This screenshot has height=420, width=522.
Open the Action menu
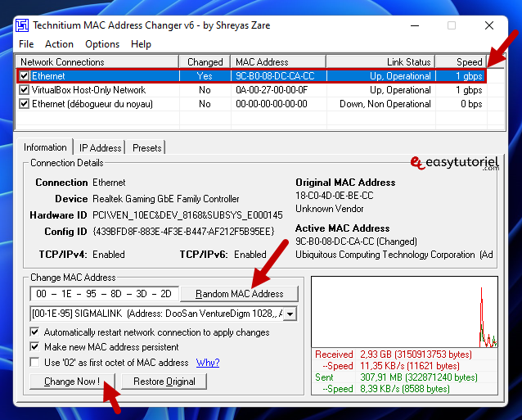click(59, 44)
